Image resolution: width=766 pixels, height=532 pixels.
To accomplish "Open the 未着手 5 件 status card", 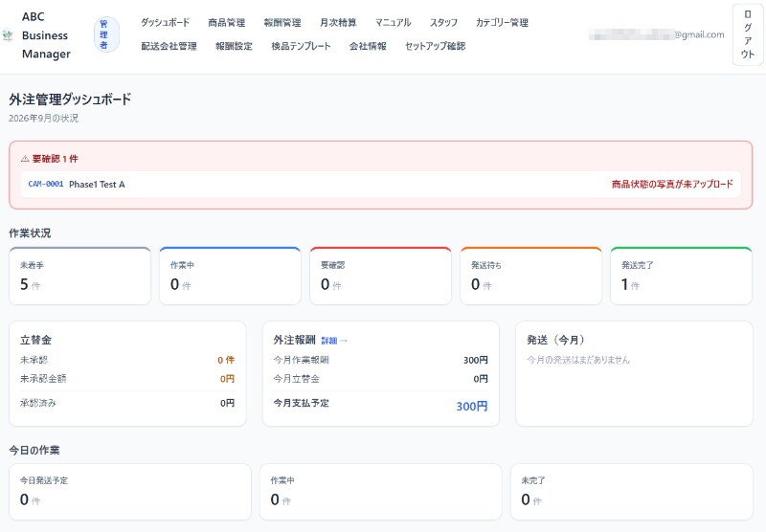I will click(80, 276).
